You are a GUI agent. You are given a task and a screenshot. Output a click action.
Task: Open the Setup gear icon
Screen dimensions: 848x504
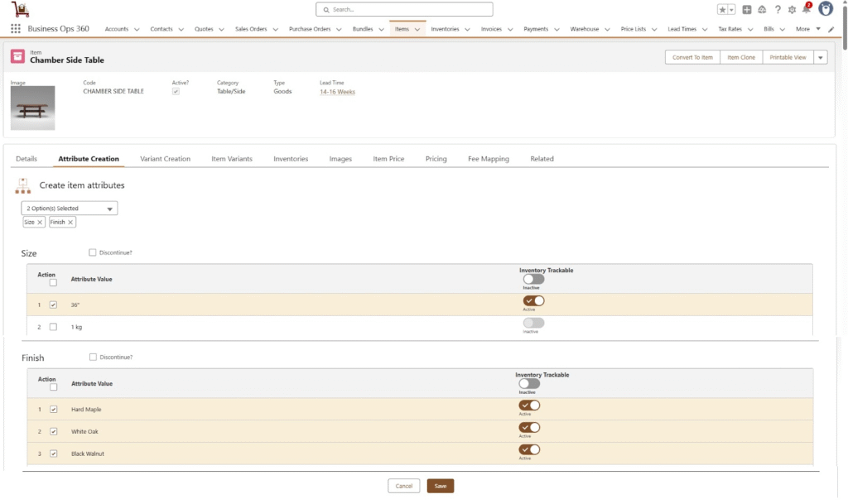click(x=792, y=10)
